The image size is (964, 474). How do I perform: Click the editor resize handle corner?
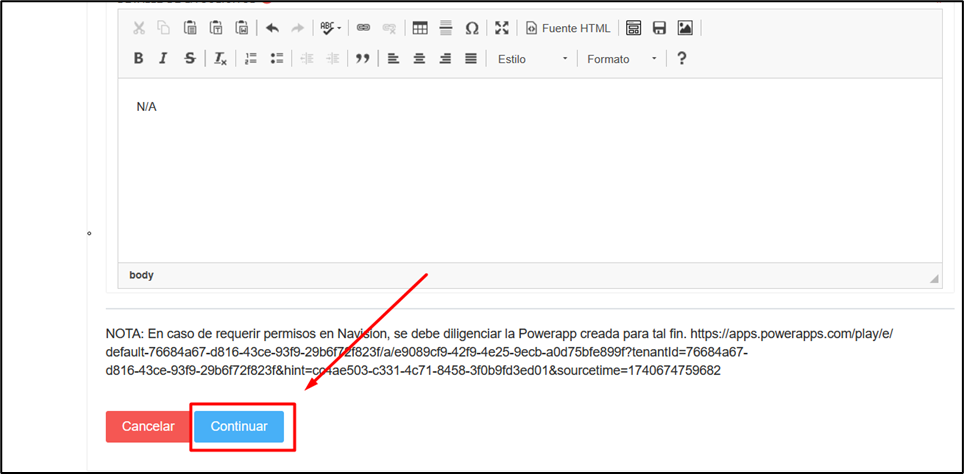point(934,278)
